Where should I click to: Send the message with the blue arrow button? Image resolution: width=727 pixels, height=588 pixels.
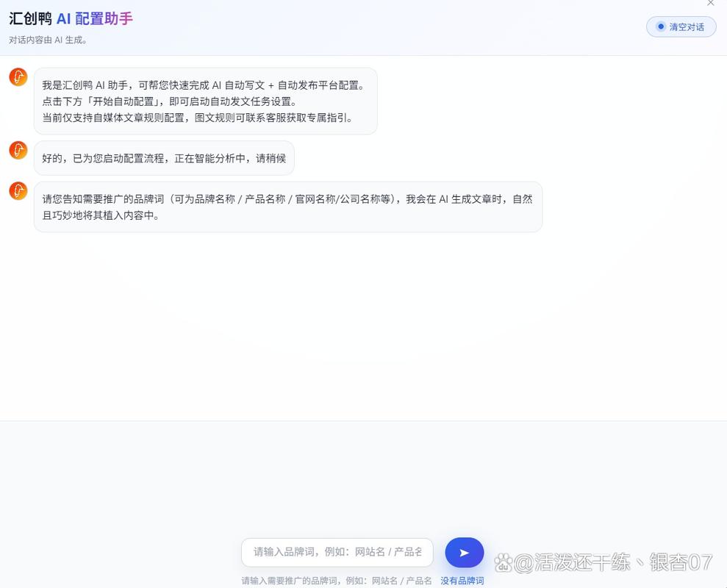pyautogui.click(x=464, y=552)
